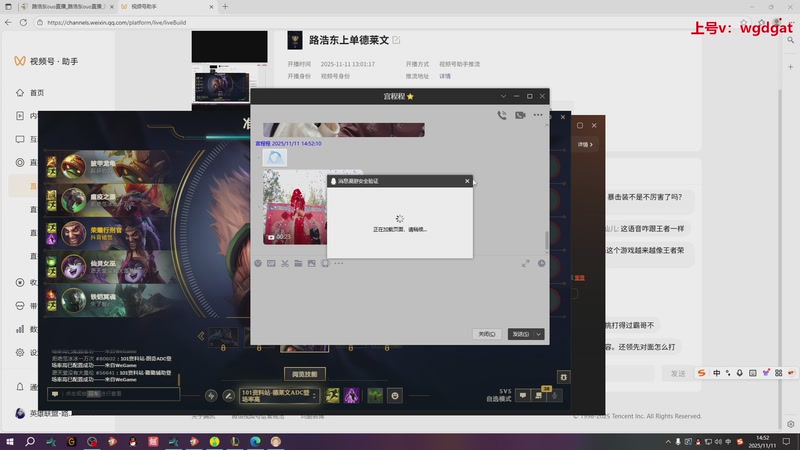800x450 pixels.
Task: Open the emote selector in champion select
Action: coord(395,395)
